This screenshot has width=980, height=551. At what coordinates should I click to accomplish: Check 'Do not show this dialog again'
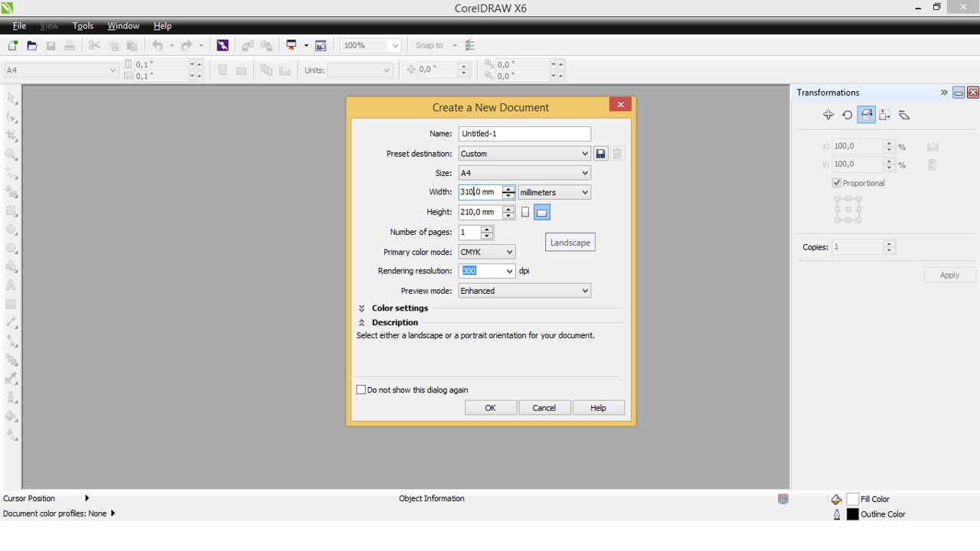361,390
